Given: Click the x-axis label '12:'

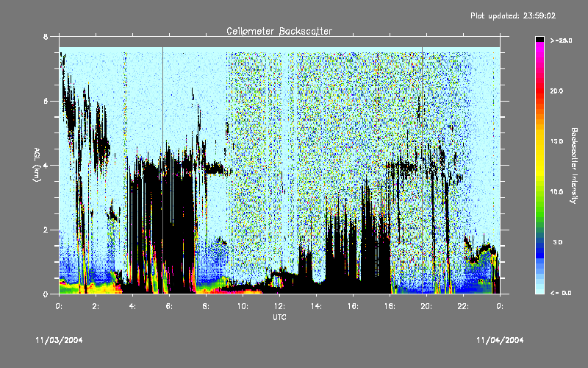Looking at the screenshot, I should click(279, 306).
